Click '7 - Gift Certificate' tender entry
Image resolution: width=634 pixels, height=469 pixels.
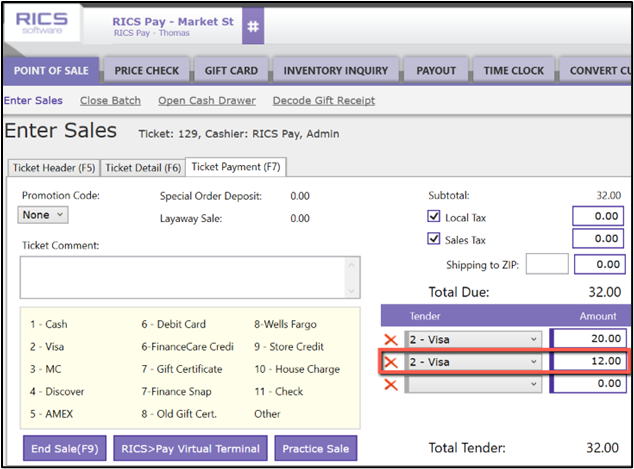point(182,369)
